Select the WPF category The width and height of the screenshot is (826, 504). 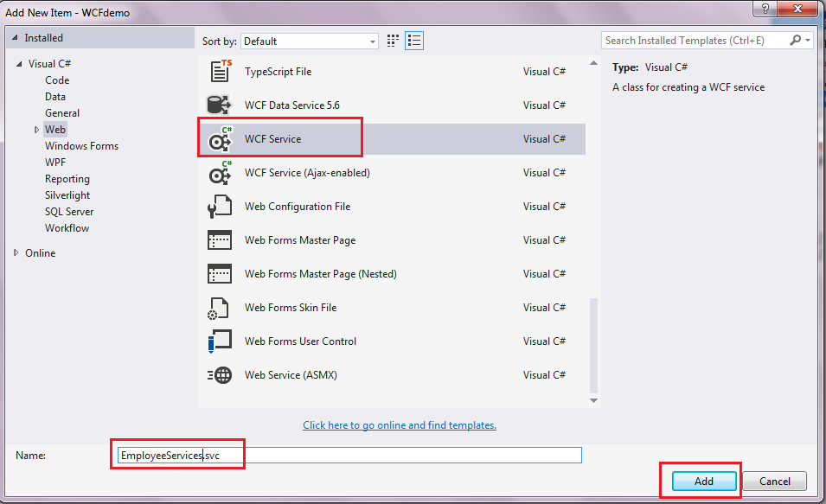(x=55, y=163)
